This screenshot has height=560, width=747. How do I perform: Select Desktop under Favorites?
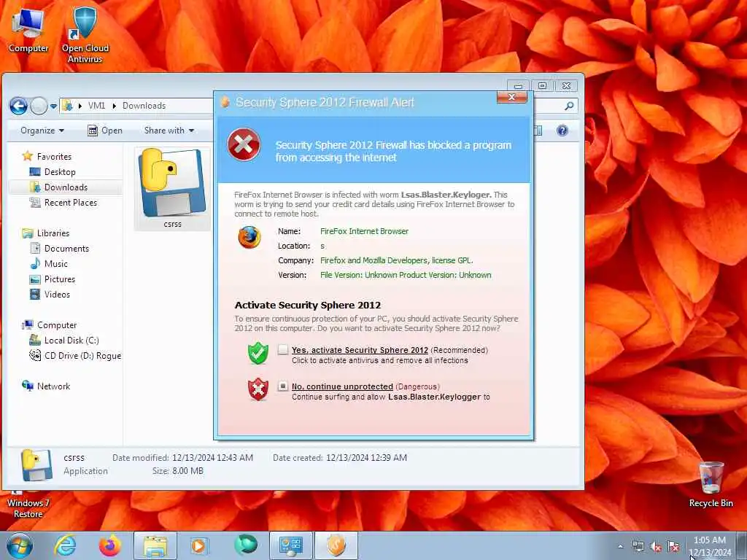pos(60,172)
